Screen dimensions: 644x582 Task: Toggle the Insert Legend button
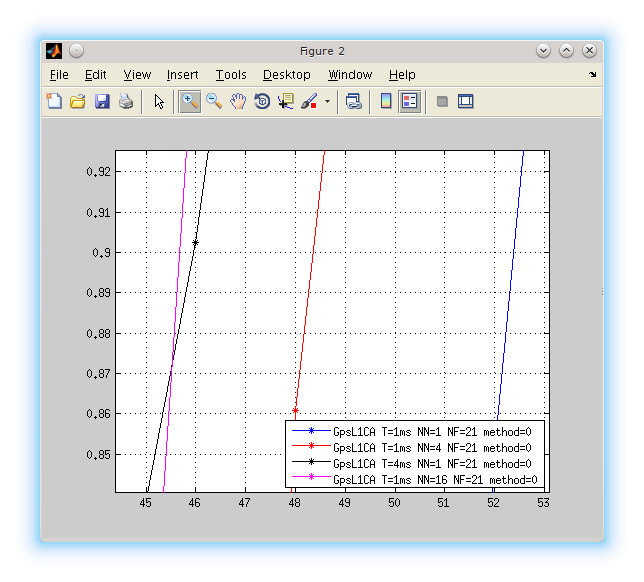(410, 101)
